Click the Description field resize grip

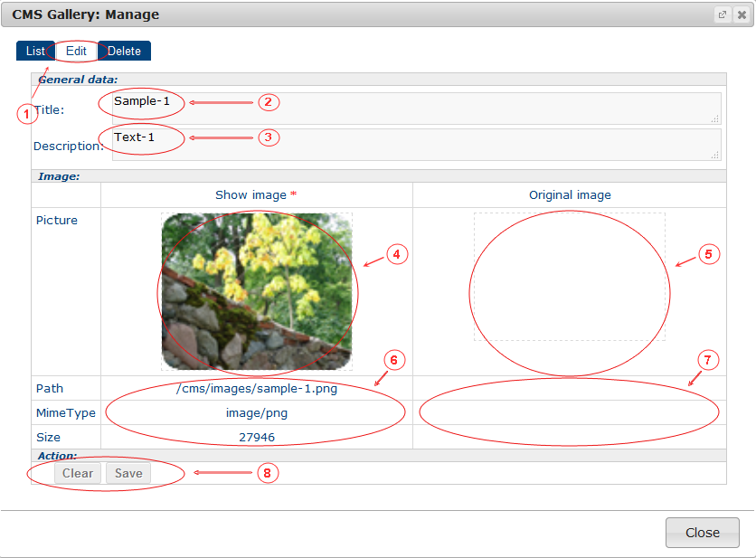click(715, 155)
